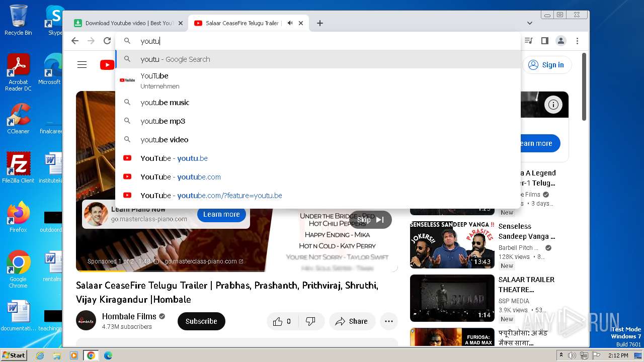This screenshot has width=644, height=362.
Task: Open the go.masterclass-piano.com sponsored link
Action: tap(203, 261)
